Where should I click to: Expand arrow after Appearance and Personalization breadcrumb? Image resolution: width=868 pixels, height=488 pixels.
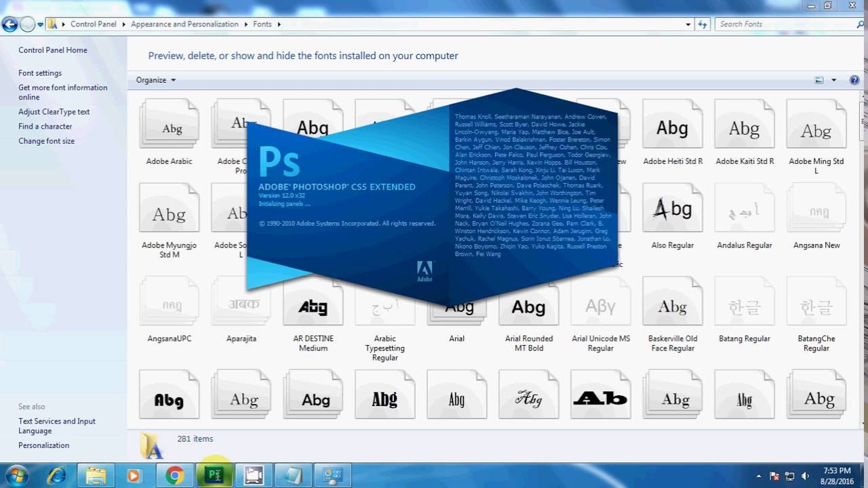pos(245,24)
